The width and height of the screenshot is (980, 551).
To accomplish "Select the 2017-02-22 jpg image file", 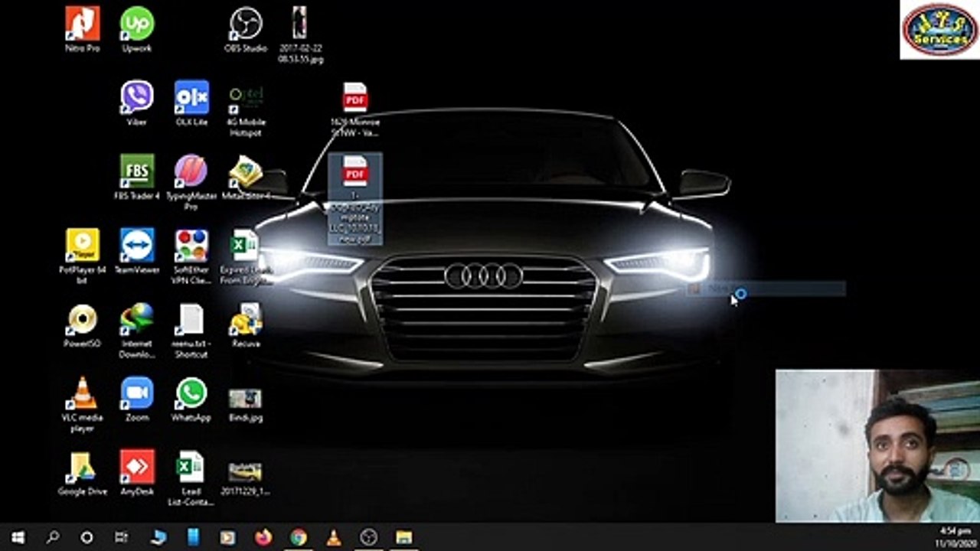I will (300, 34).
